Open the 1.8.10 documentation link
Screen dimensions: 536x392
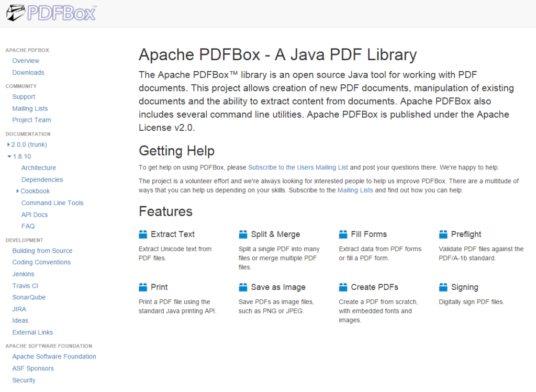click(x=22, y=156)
